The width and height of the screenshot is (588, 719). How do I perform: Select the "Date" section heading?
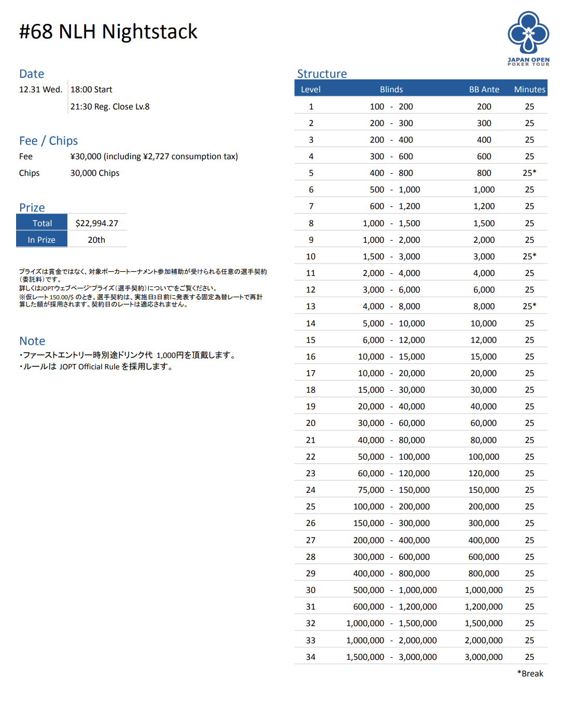tap(32, 74)
